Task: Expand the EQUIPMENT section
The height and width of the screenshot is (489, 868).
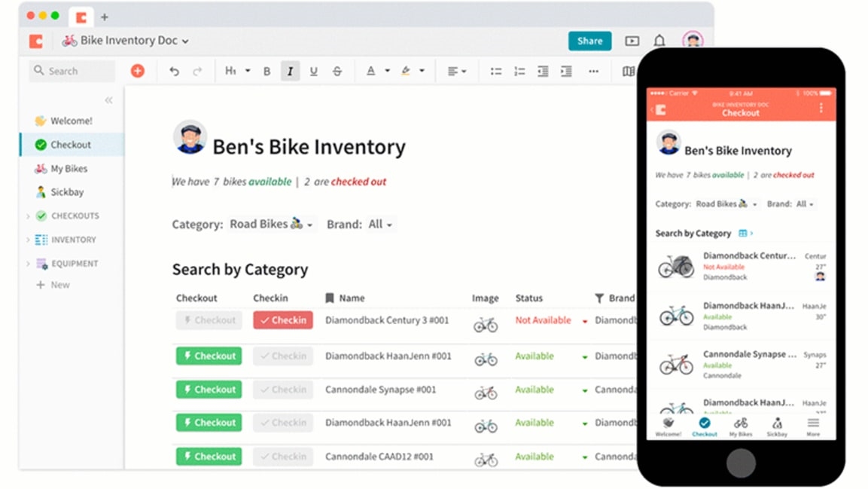Action: pos(29,264)
